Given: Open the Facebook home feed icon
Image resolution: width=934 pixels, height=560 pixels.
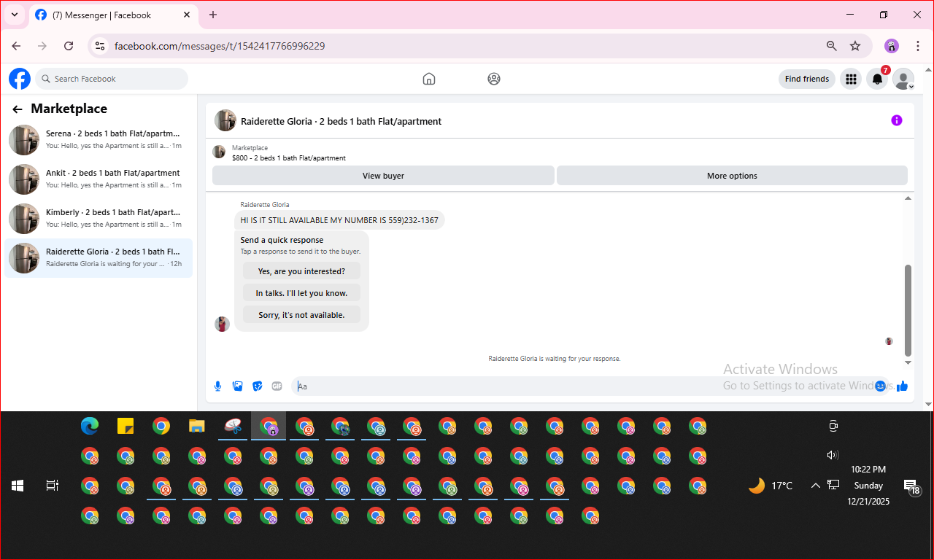Looking at the screenshot, I should coord(429,79).
